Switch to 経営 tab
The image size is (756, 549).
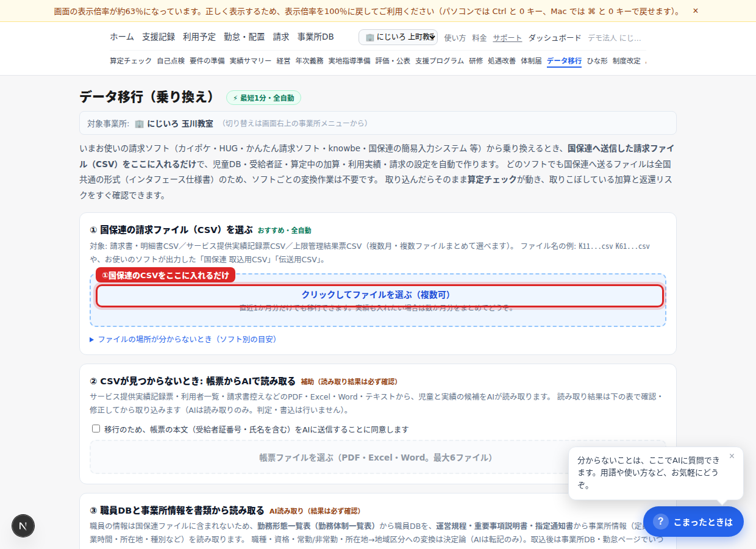[x=283, y=61]
